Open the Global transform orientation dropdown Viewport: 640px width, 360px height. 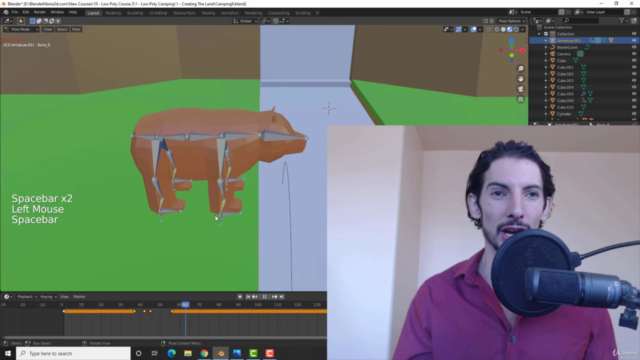tap(245, 21)
